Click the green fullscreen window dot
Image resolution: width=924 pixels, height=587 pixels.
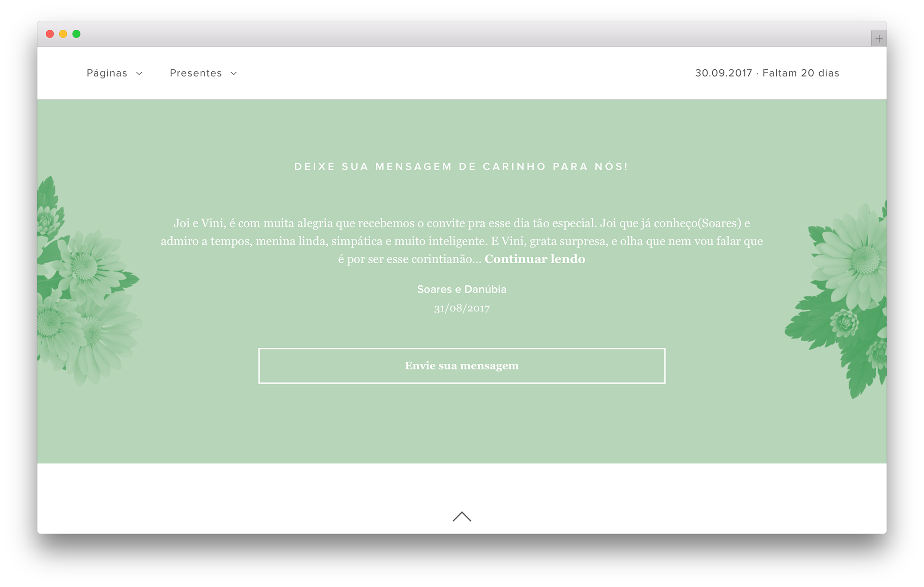click(x=77, y=34)
